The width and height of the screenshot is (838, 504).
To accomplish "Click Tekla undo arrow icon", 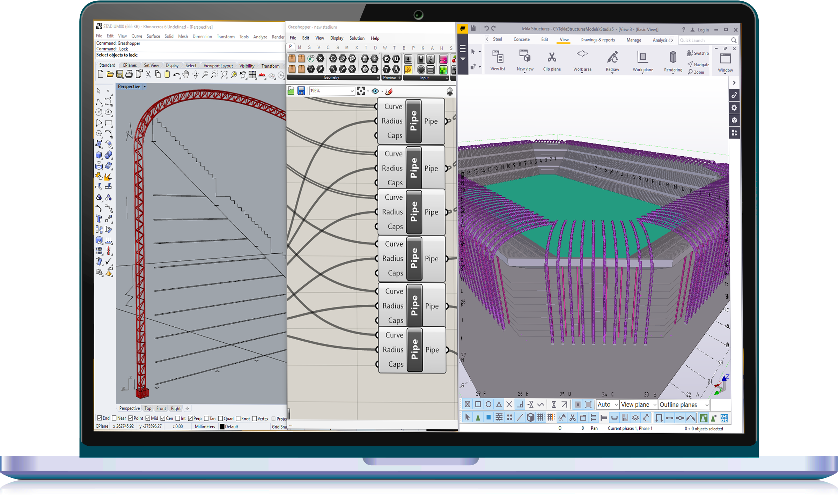I will [486, 28].
